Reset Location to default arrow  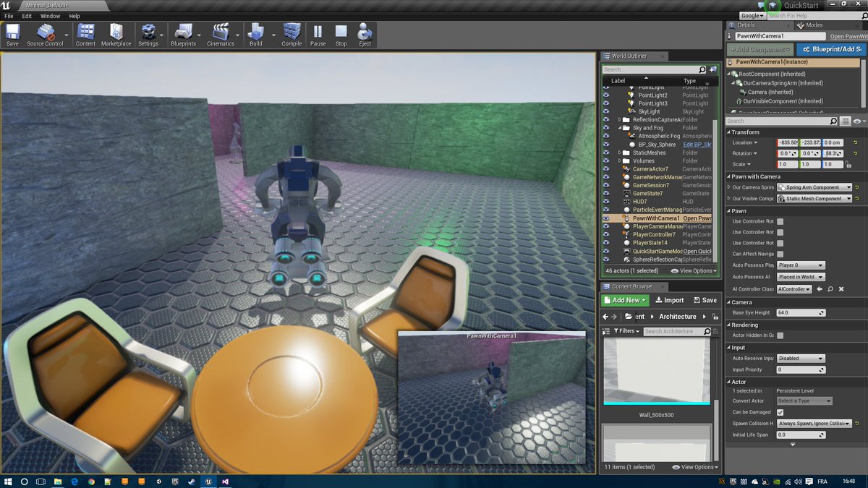click(854, 142)
